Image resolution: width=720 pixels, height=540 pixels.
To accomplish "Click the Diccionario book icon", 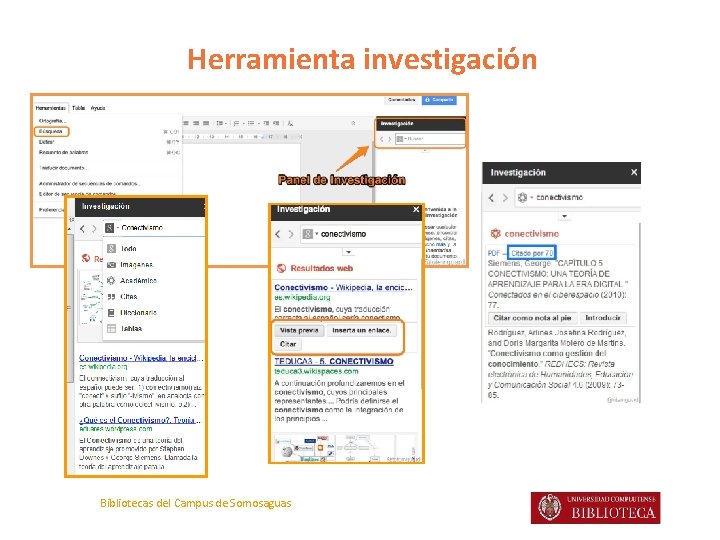I will (111, 313).
